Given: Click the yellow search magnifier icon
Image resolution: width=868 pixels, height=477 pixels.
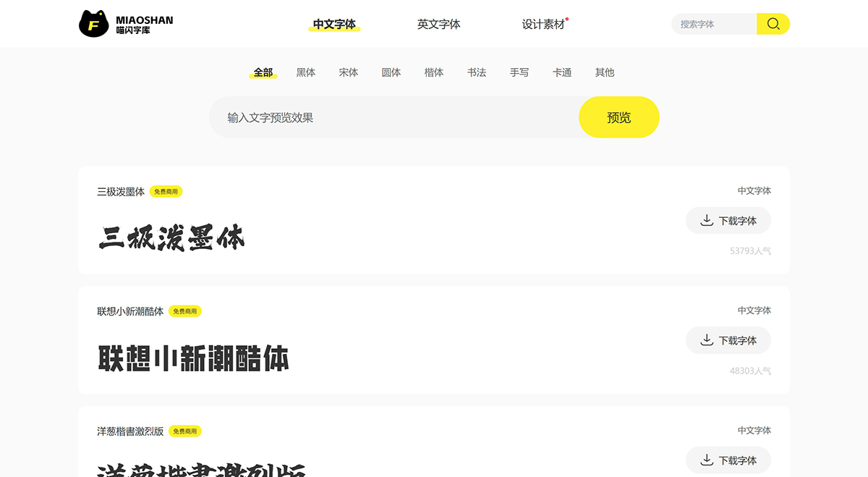Looking at the screenshot, I should click(773, 23).
